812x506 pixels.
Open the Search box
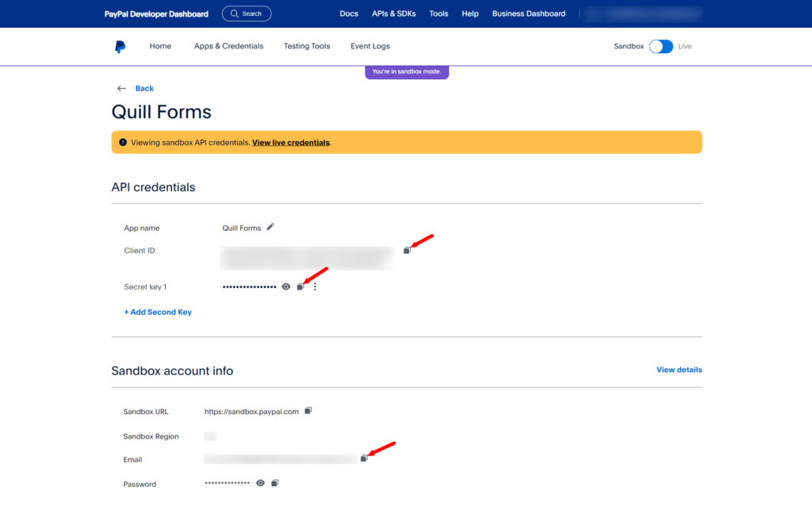pyautogui.click(x=247, y=13)
